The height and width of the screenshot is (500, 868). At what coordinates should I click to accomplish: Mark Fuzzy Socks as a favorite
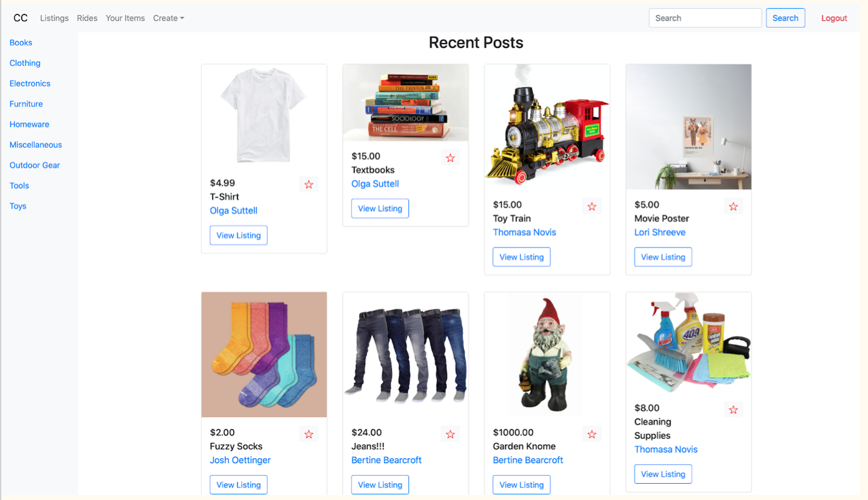[x=309, y=435]
